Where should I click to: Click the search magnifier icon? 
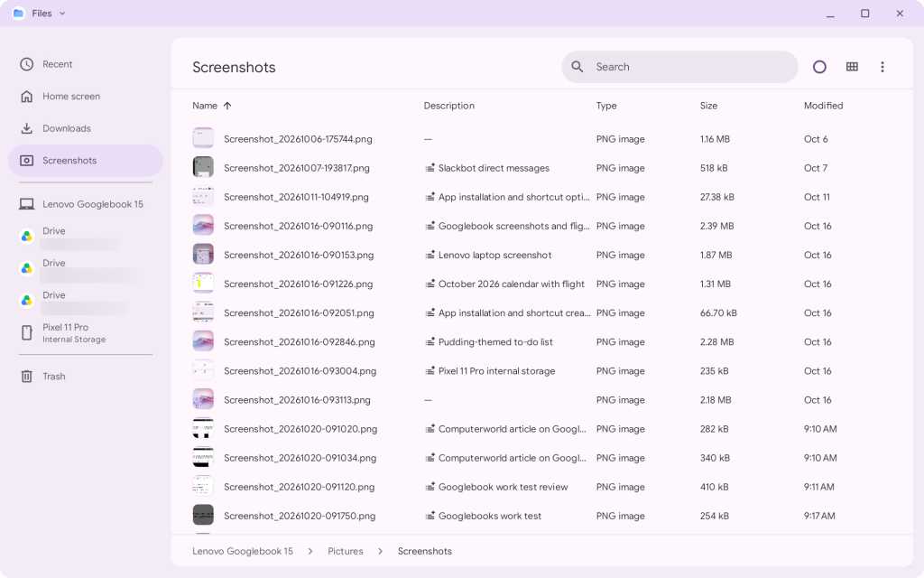pyautogui.click(x=577, y=67)
